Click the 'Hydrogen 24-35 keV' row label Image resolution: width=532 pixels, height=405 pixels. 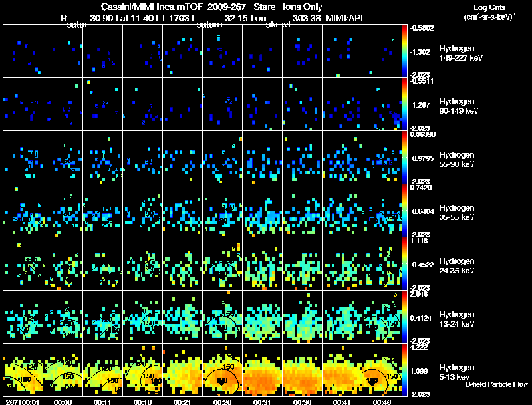456,266
